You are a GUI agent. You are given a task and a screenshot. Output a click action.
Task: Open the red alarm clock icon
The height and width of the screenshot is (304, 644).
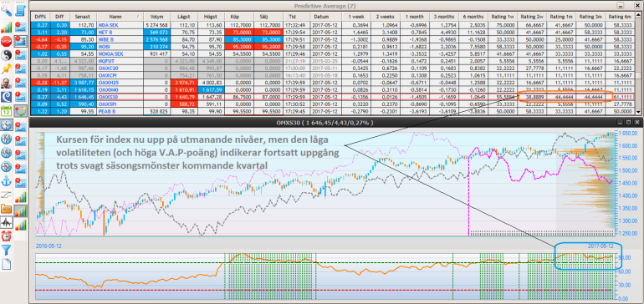click(6, 236)
